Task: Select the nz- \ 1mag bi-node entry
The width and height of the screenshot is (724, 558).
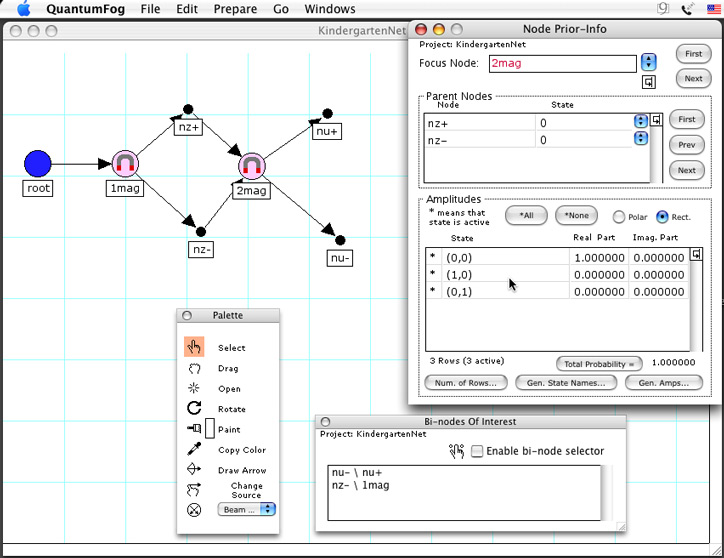Action: 361,485
